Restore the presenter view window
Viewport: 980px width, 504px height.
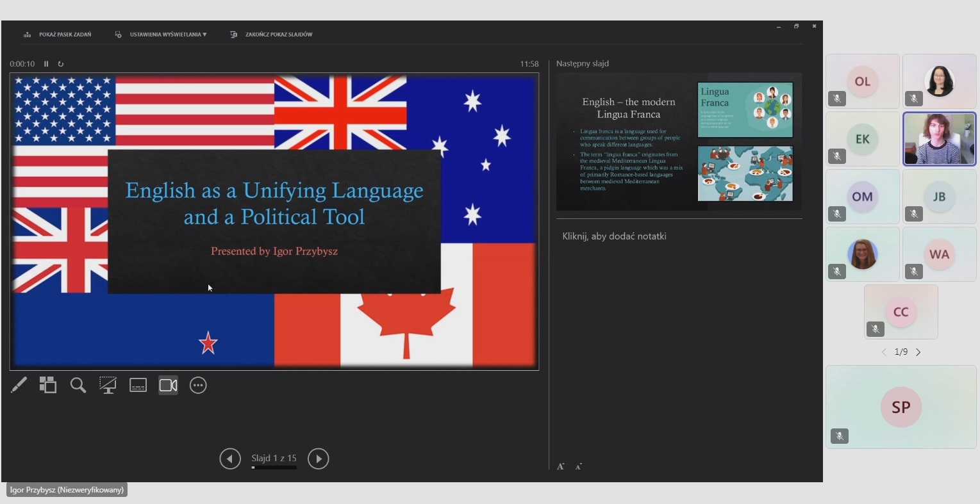(x=796, y=26)
